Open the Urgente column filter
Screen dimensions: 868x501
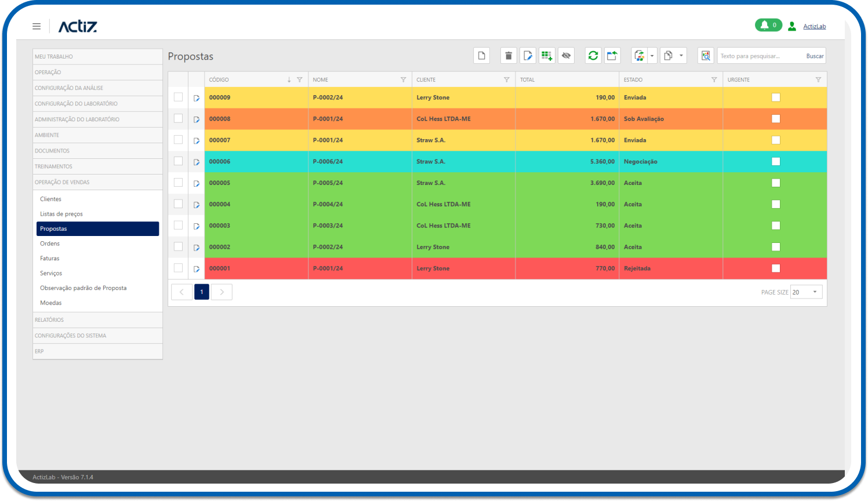(818, 80)
